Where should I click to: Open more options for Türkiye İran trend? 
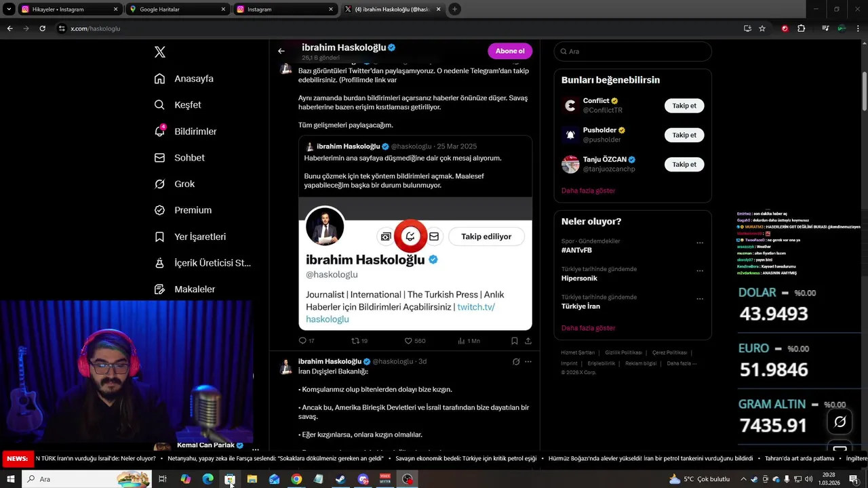[700, 299]
